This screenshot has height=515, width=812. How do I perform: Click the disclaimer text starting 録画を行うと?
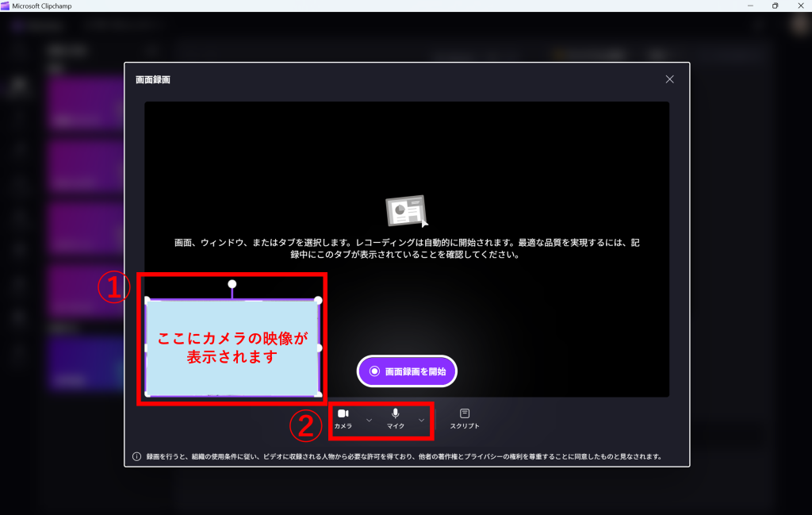(x=404, y=456)
